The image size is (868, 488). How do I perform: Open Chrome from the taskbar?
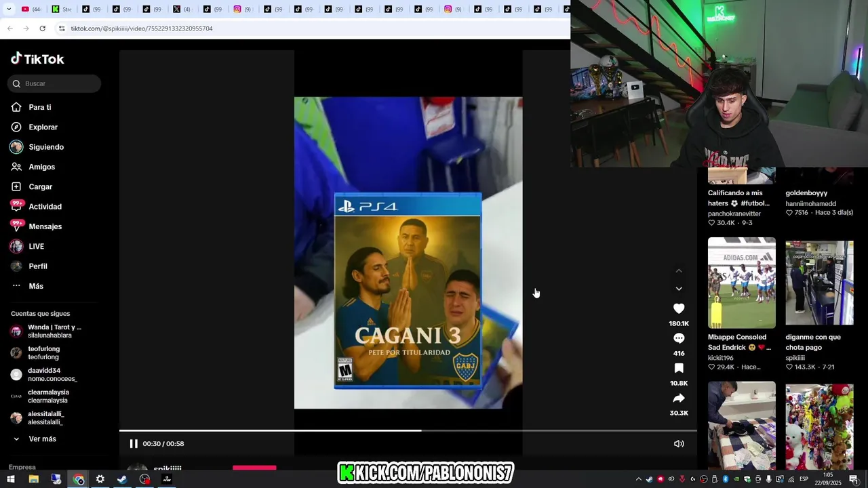(x=79, y=479)
